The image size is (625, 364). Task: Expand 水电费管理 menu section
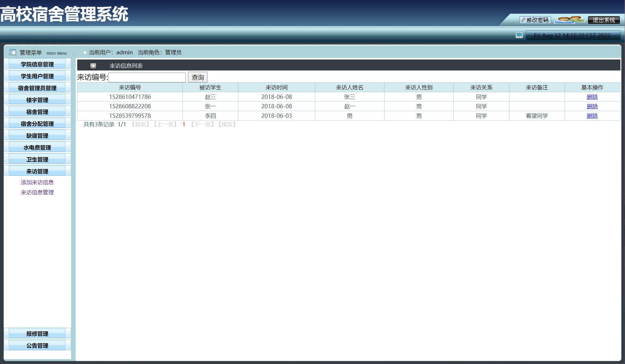tap(37, 147)
